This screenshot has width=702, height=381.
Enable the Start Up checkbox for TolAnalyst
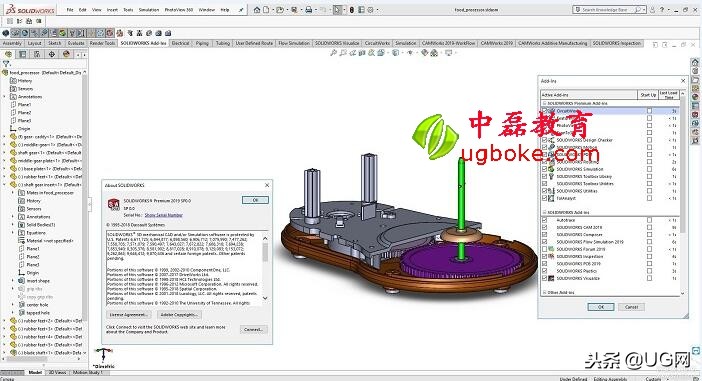pos(649,198)
